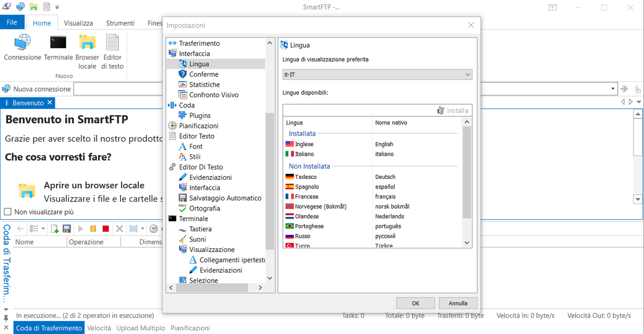The height and width of the screenshot is (334, 644).
Task: Click the queue scheduler clock icon
Action: point(153,229)
